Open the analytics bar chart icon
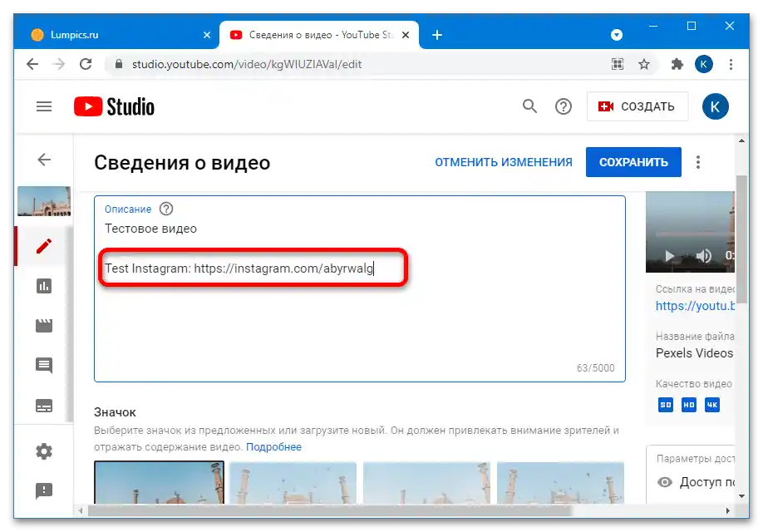The width and height of the screenshot is (763, 532). pyautogui.click(x=44, y=286)
